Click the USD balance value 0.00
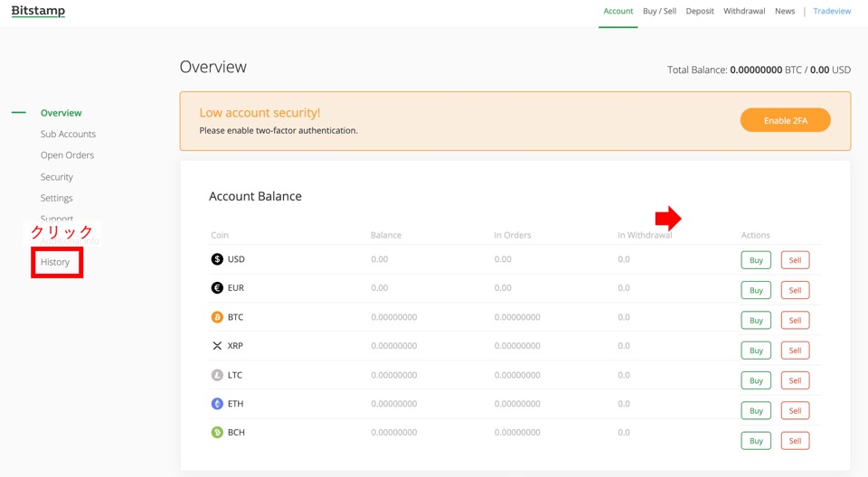Image resolution: width=868 pixels, height=477 pixels. click(x=379, y=259)
